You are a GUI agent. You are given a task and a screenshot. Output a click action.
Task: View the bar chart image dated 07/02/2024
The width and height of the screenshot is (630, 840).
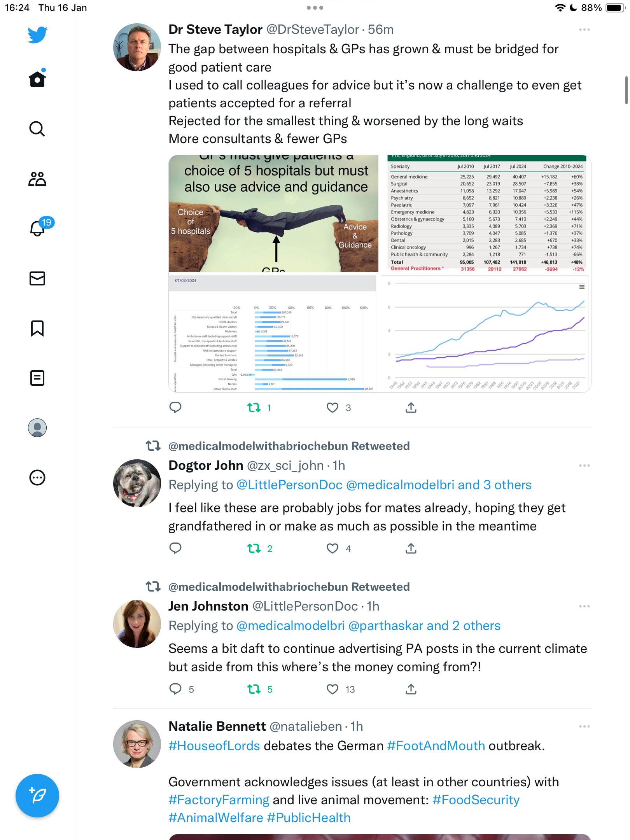pyautogui.click(x=273, y=334)
